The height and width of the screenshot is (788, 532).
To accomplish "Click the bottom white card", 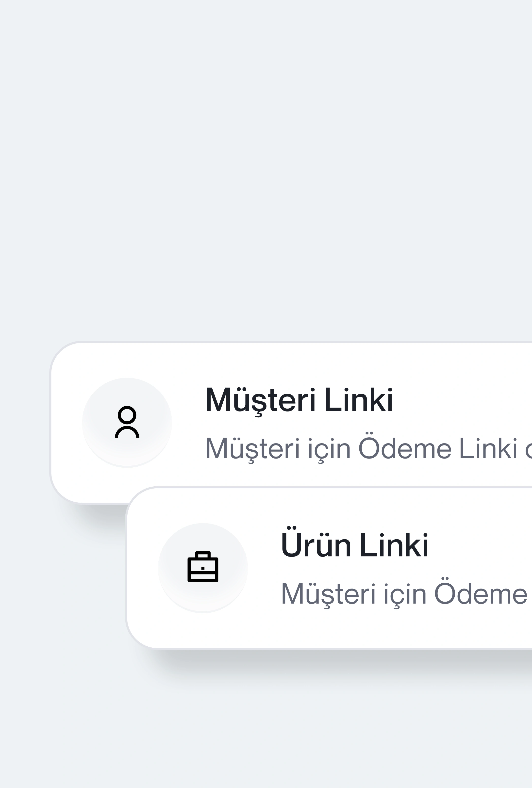I will point(339,563).
